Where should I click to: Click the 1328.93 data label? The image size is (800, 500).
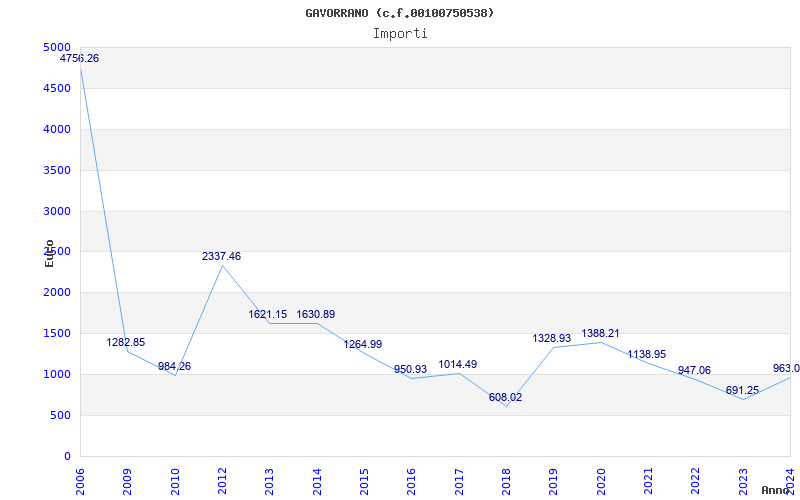[552, 338]
